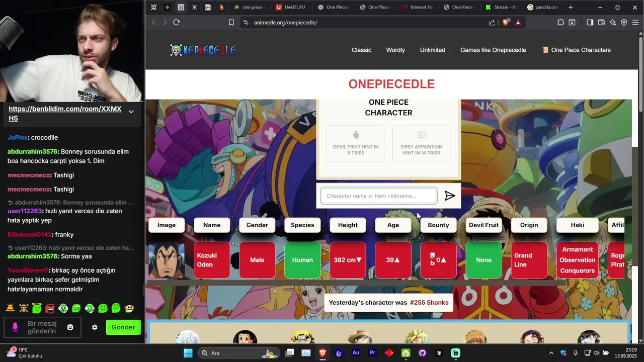Open chat settings gear icon
644x362 pixels.
[95, 327]
